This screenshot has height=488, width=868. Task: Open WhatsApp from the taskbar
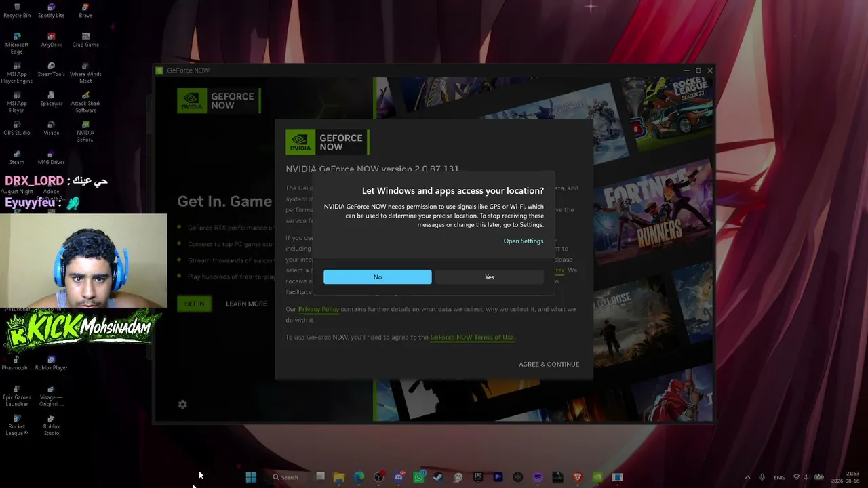pos(418,477)
